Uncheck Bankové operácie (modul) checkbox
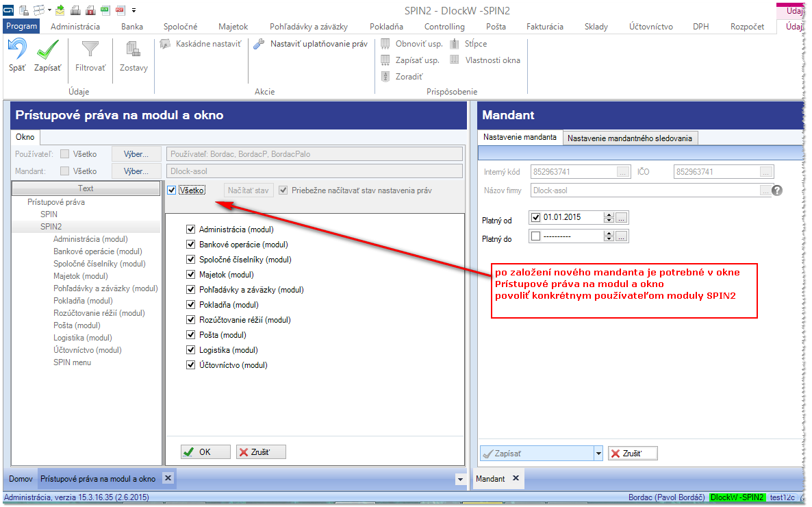This screenshot has width=812, height=507. (x=190, y=244)
